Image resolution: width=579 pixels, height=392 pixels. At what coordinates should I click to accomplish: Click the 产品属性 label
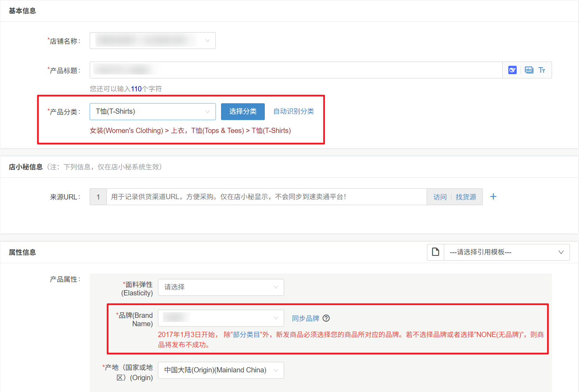[65, 279]
